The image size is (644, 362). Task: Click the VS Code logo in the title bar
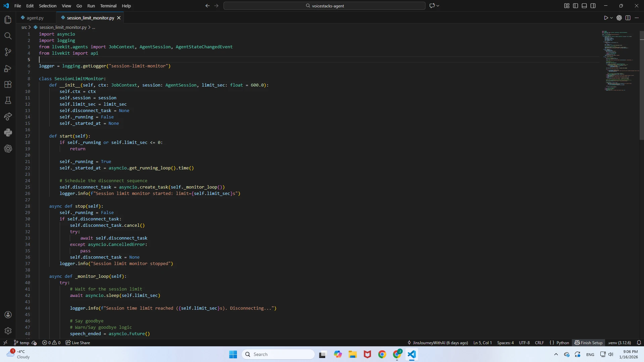coord(6,6)
